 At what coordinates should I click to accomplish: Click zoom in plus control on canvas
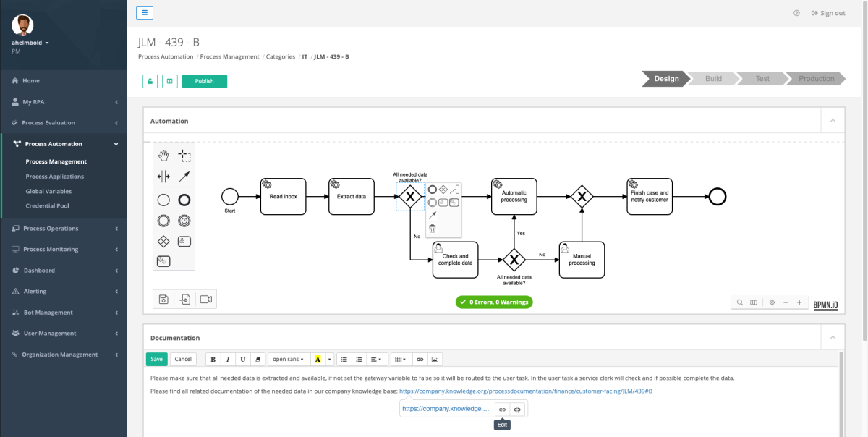(x=800, y=302)
